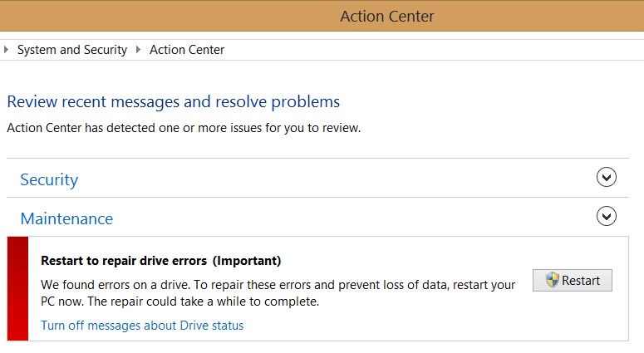Go to System and Security breadcrumb
The height and width of the screenshot is (353, 644).
coord(72,50)
